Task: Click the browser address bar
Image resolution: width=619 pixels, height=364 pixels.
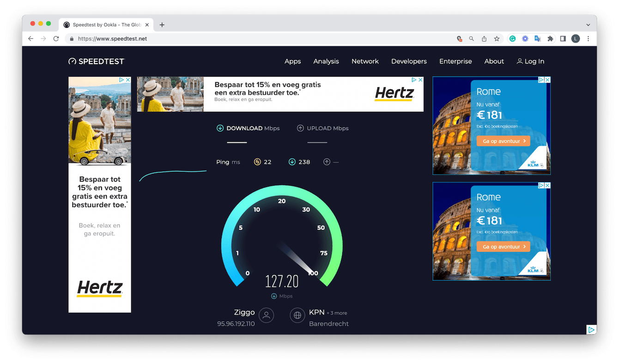Action: [185, 39]
